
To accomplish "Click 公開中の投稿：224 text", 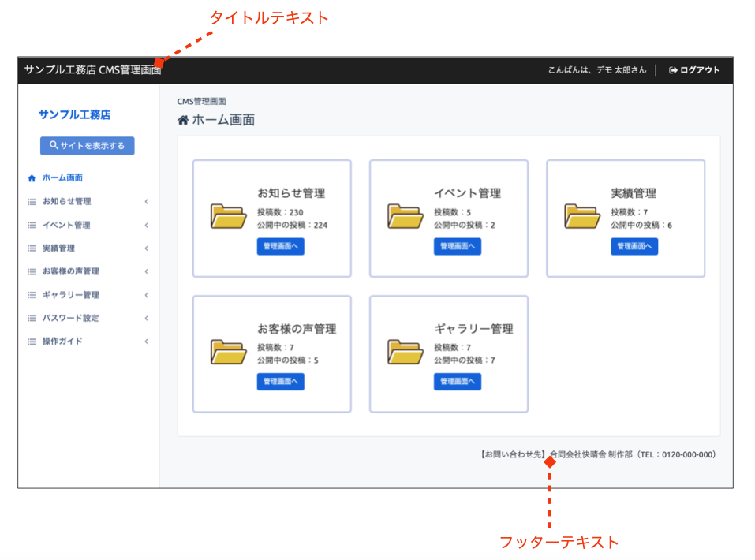I will [x=292, y=225].
